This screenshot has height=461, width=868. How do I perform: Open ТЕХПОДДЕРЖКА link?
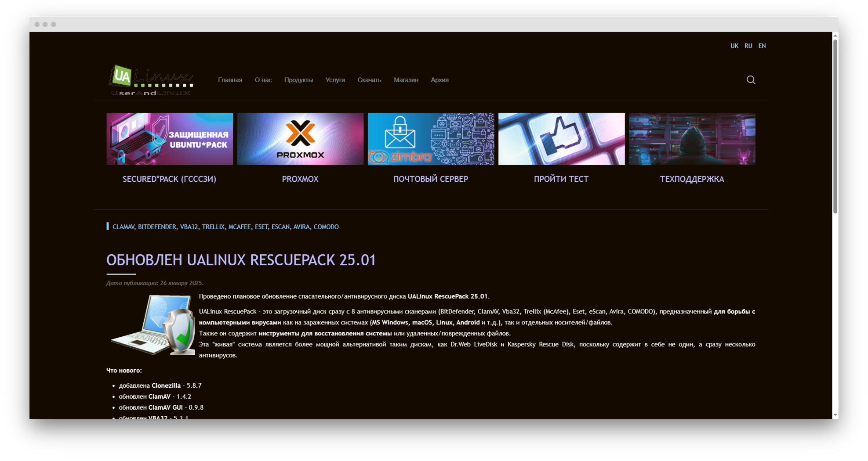tap(692, 179)
